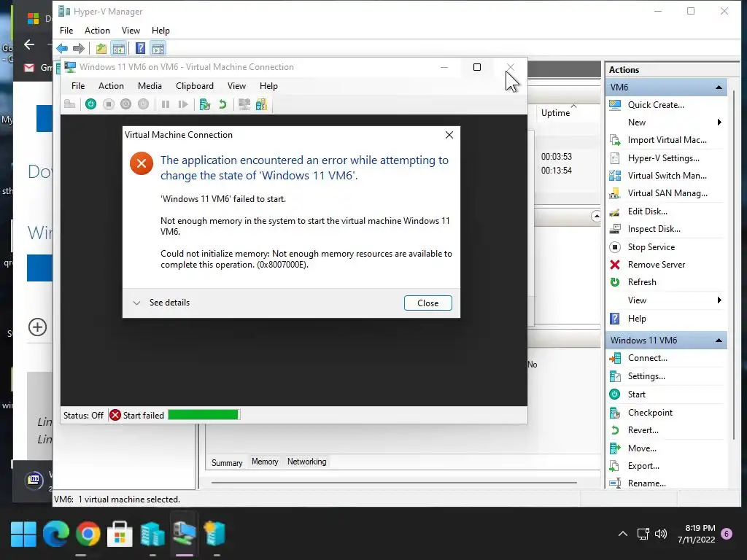Click the Shut Down icon in VM toolbar
Image resolution: width=747 pixels, height=560 pixels.
pos(125,104)
